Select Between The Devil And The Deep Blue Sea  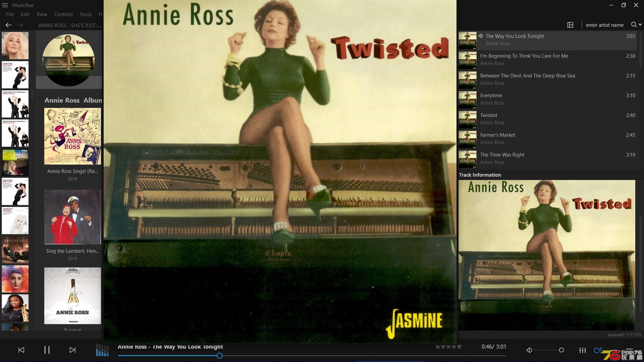547,79
